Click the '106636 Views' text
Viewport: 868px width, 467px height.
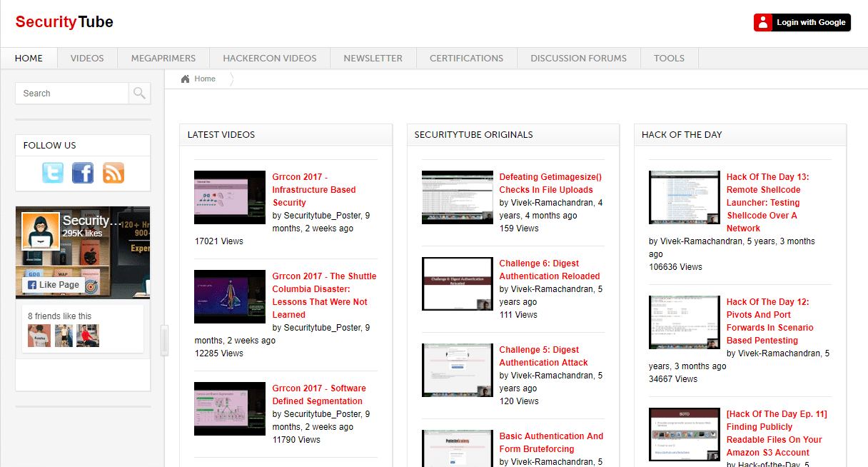675,267
